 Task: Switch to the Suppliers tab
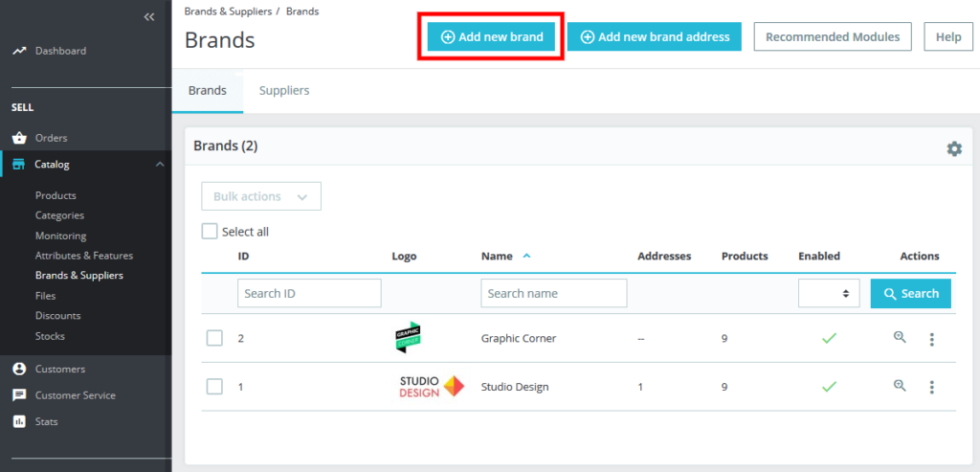pos(284,91)
